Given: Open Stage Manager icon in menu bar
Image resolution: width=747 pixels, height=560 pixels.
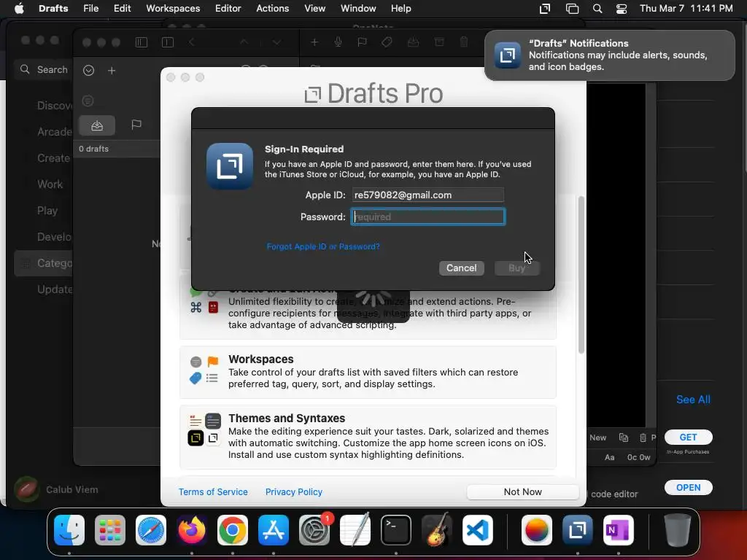Looking at the screenshot, I should point(572,9).
